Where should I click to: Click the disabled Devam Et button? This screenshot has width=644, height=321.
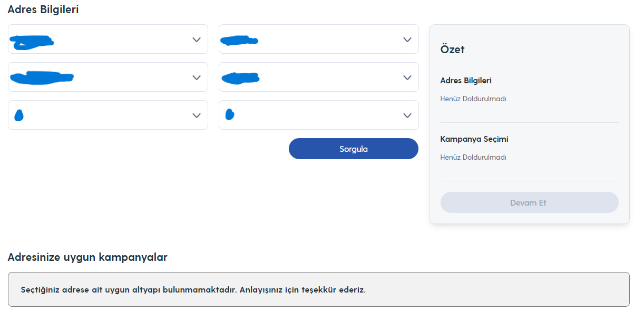point(529,202)
